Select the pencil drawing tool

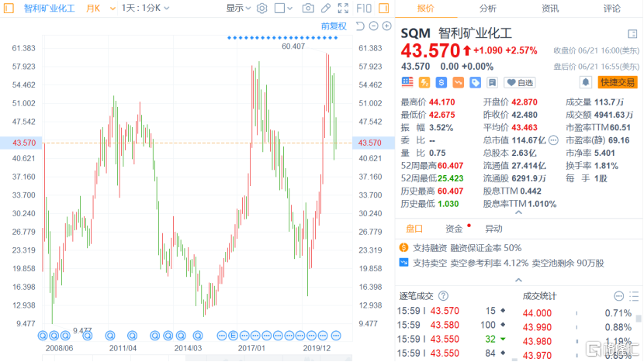click(x=326, y=8)
